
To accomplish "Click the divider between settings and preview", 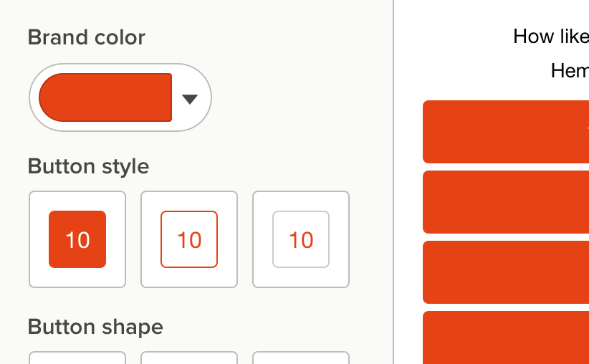I will click(393, 182).
